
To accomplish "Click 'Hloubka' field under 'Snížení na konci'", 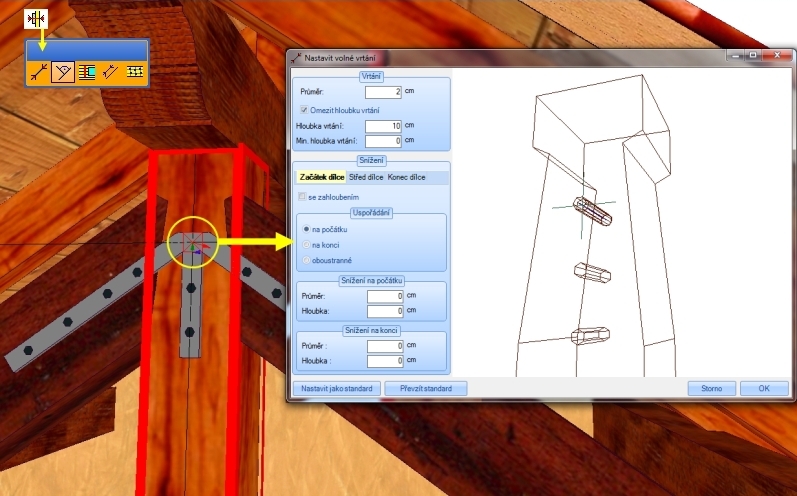I will [x=385, y=361].
